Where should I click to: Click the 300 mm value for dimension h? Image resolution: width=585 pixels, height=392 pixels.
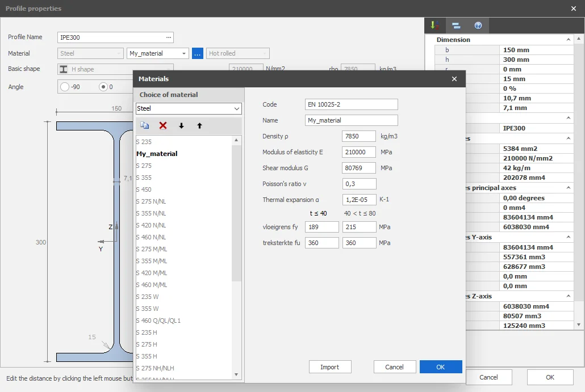coord(536,60)
